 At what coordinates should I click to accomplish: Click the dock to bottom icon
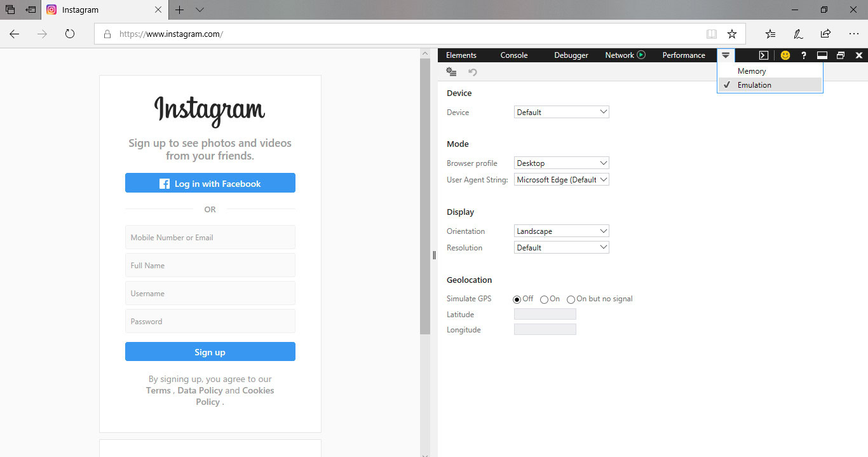(x=822, y=55)
